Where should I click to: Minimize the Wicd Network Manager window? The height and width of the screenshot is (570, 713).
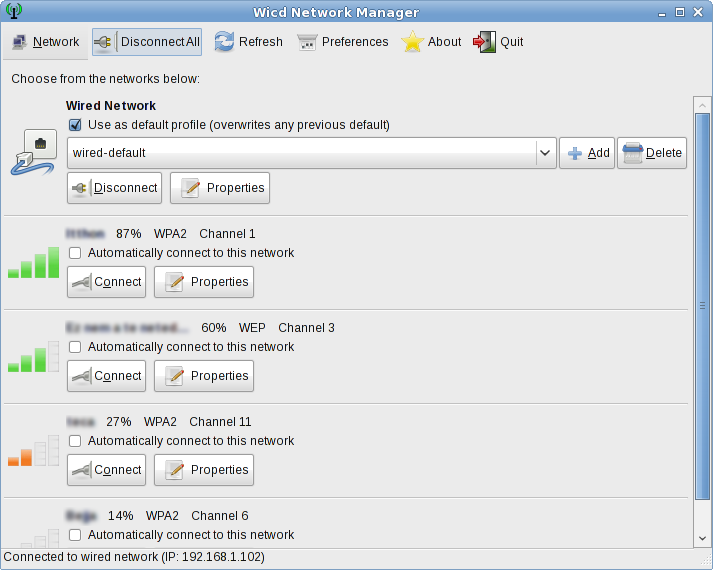[x=662, y=13]
